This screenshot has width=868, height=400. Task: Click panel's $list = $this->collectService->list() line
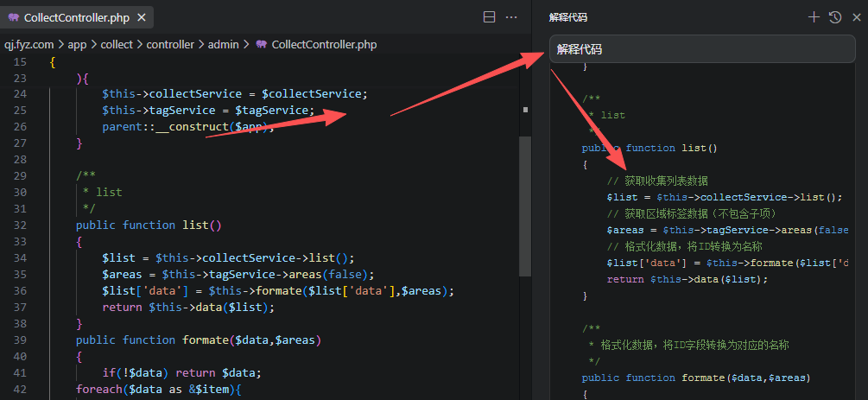pos(725,197)
